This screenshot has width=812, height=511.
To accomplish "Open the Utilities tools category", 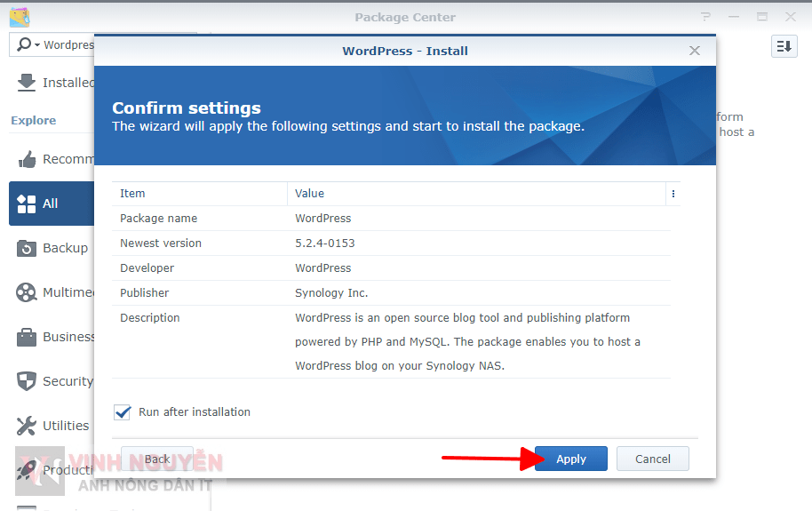I will coord(27,426).
